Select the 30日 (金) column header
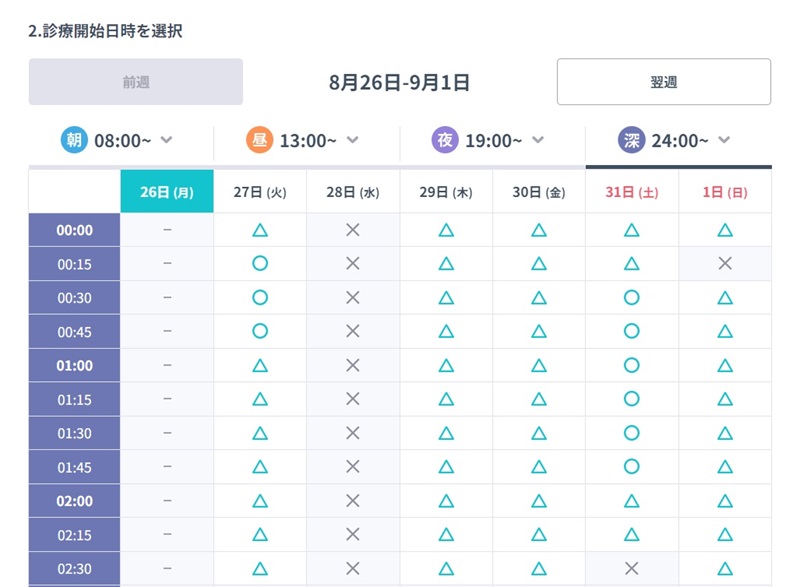The width and height of the screenshot is (800, 587). pyautogui.click(x=539, y=192)
